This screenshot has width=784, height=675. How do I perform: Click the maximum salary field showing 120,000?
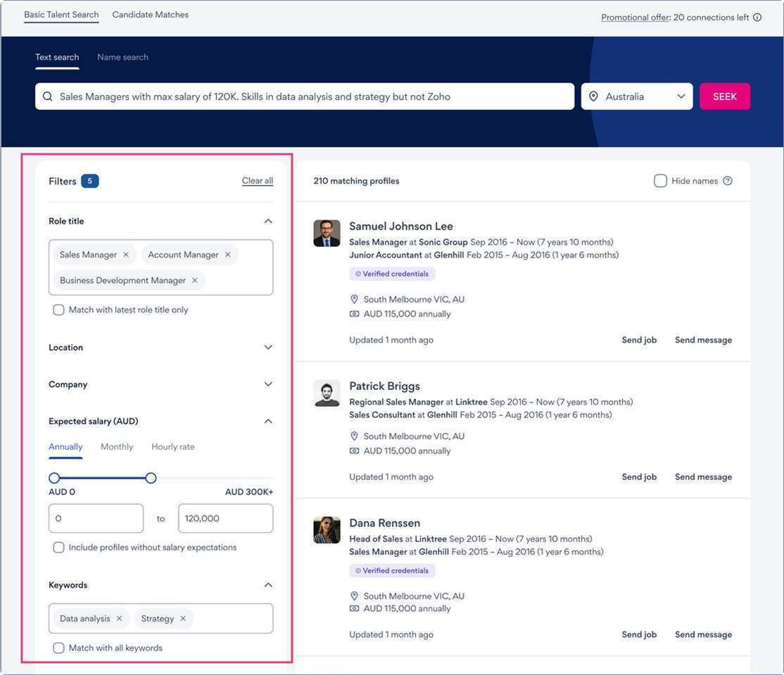225,519
